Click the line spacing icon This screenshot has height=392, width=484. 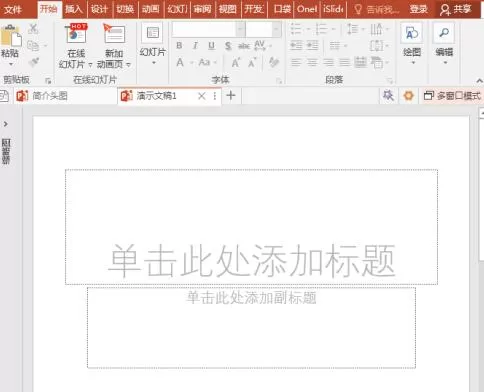point(352,29)
